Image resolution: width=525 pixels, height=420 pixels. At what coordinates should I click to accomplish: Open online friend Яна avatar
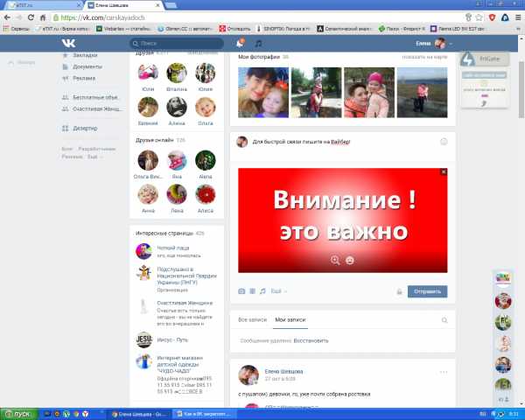point(177,160)
